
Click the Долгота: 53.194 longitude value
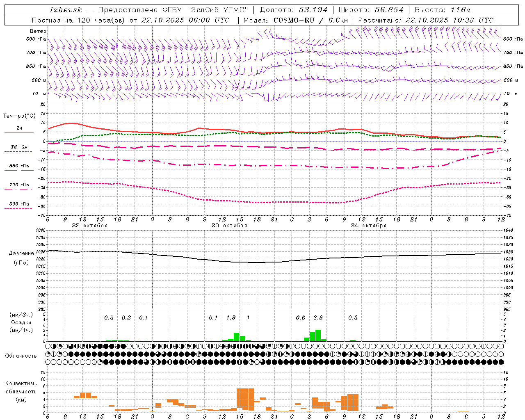(294, 10)
